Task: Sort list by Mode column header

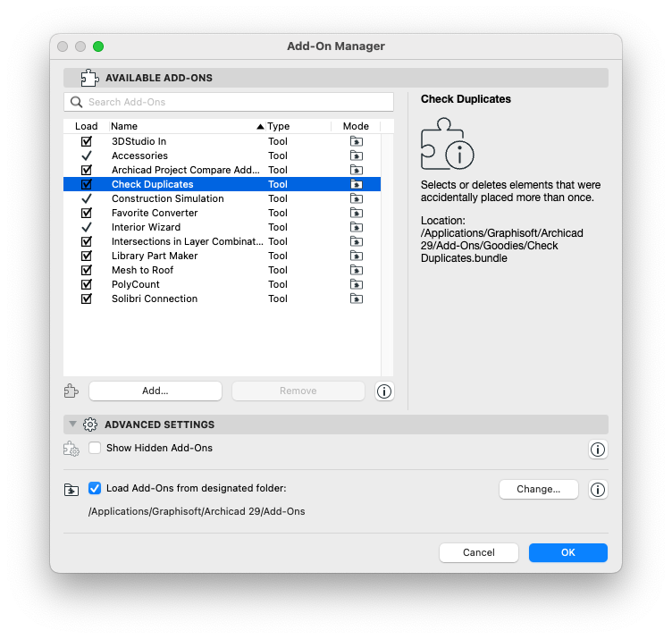Action: pyautogui.click(x=356, y=126)
